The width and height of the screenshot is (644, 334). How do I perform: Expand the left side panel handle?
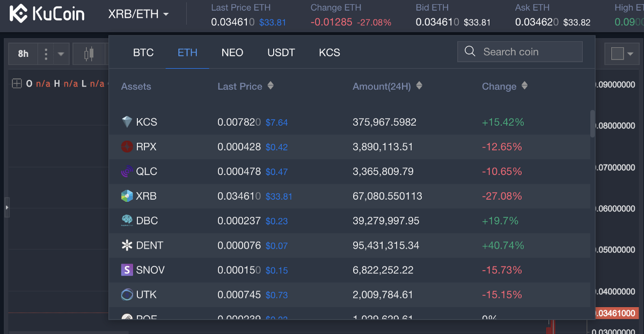tap(6, 207)
